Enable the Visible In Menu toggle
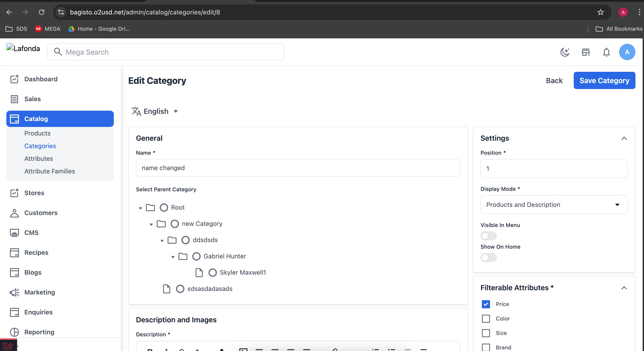This screenshot has height=351, width=644. pyautogui.click(x=488, y=236)
